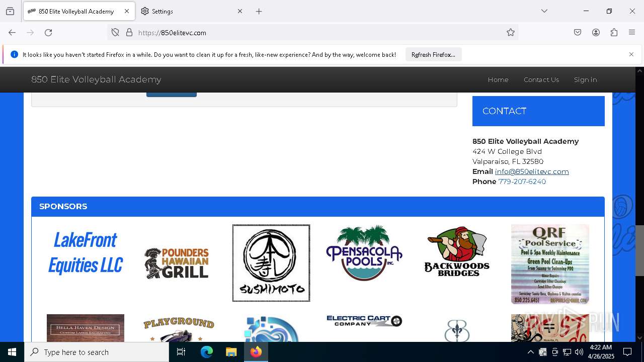Open the tracking protection shield icon
This screenshot has width=644, height=362.
click(115, 33)
